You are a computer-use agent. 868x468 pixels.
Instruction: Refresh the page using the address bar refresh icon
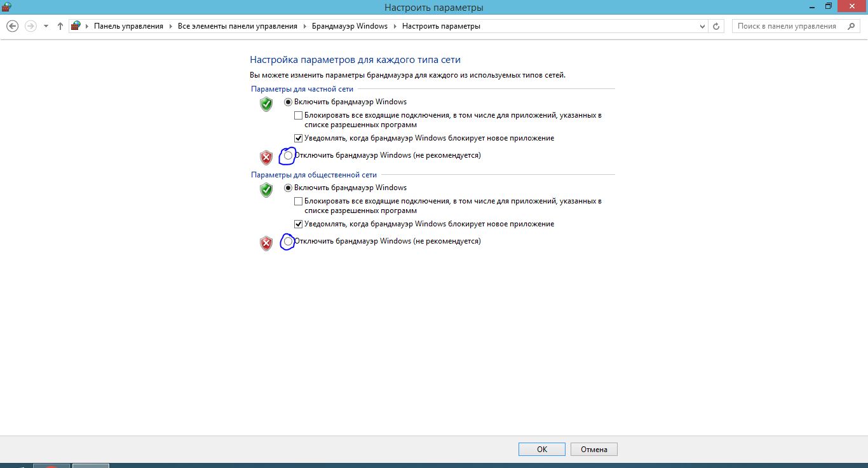717,26
